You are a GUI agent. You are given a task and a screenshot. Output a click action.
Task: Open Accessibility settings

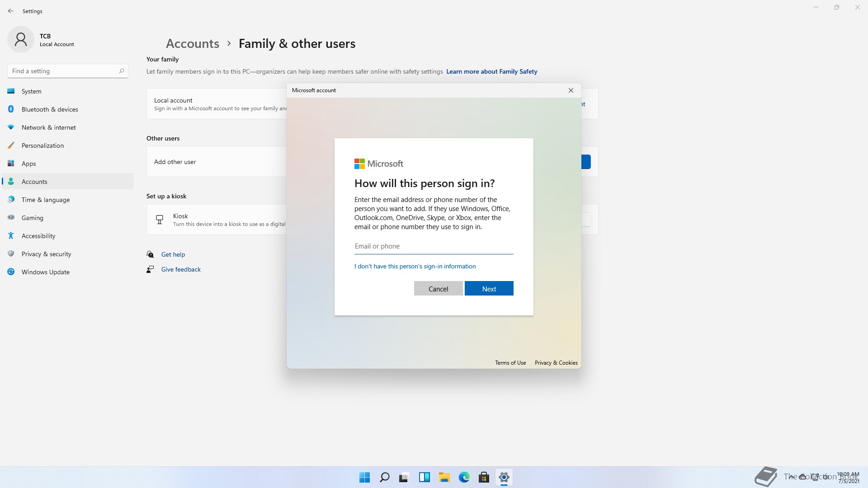[x=68, y=236]
